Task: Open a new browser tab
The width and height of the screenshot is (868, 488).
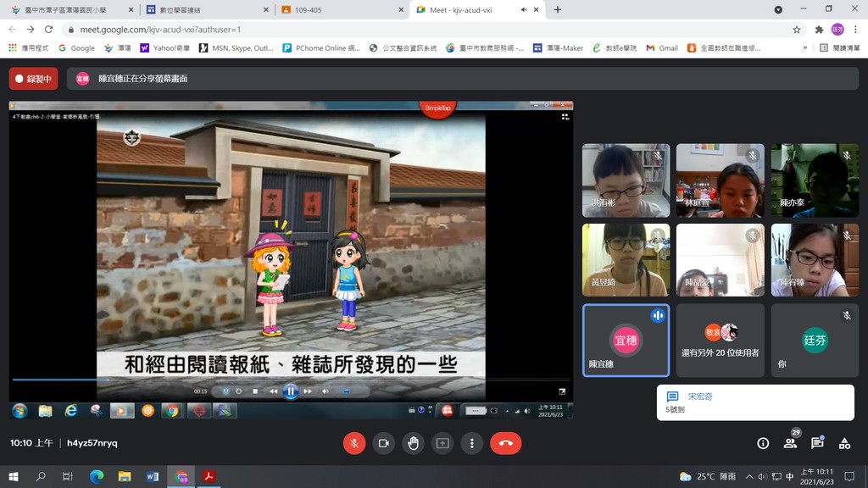Action: click(558, 10)
